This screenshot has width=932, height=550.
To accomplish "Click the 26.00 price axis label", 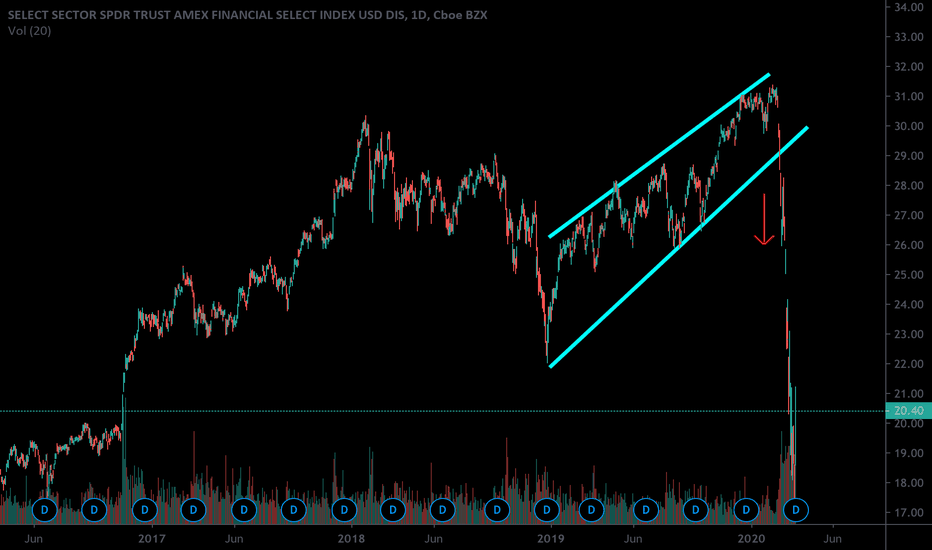I will pyautogui.click(x=909, y=245).
